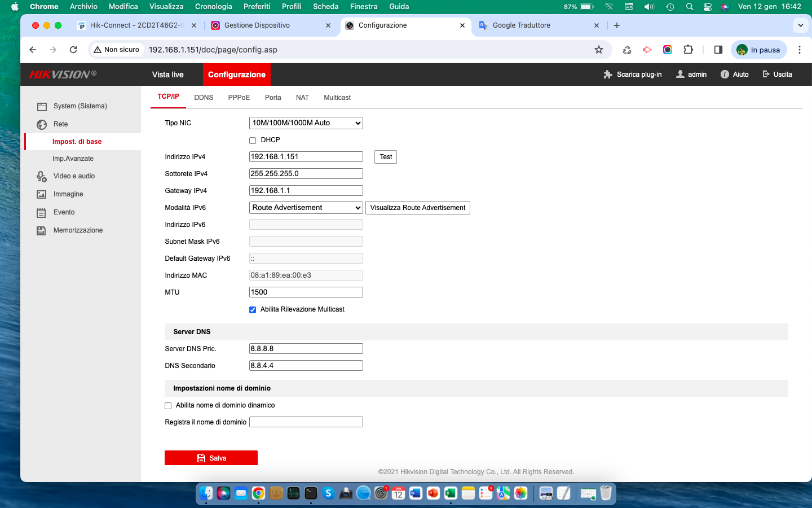This screenshot has width=812, height=508.
Task: Switch to the DDNS tab
Action: [x=204, y=98]
